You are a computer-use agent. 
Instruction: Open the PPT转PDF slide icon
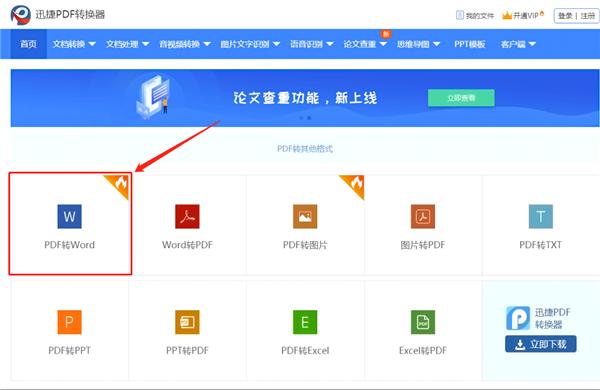coord(187,322)
